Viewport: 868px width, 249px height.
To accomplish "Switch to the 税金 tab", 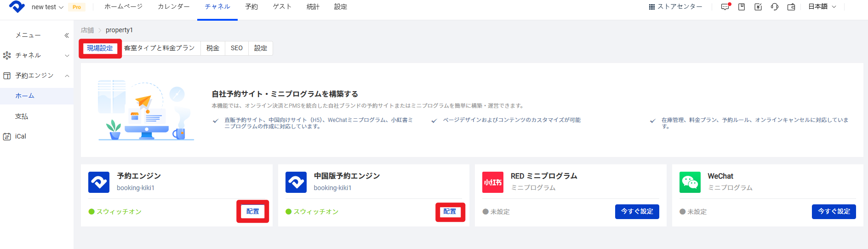I will click(x=213, y=48).
